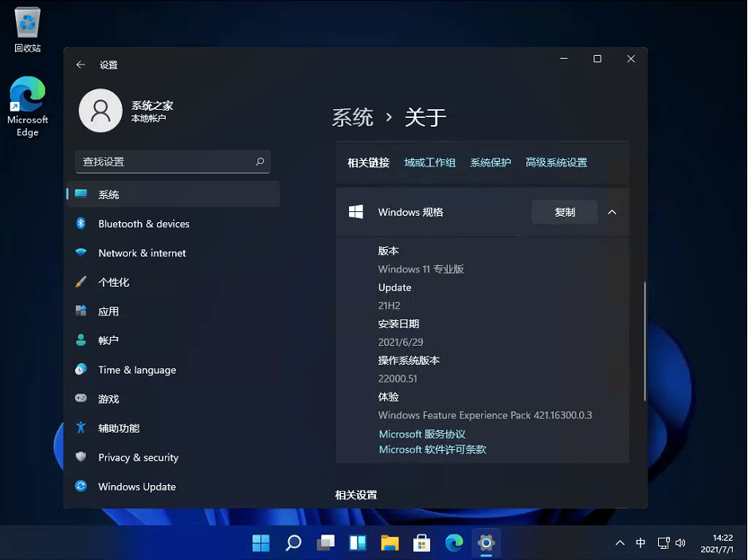748x560 pixels.
Task: Select Privacy & security in the sidebar
Action: [137, 457]
